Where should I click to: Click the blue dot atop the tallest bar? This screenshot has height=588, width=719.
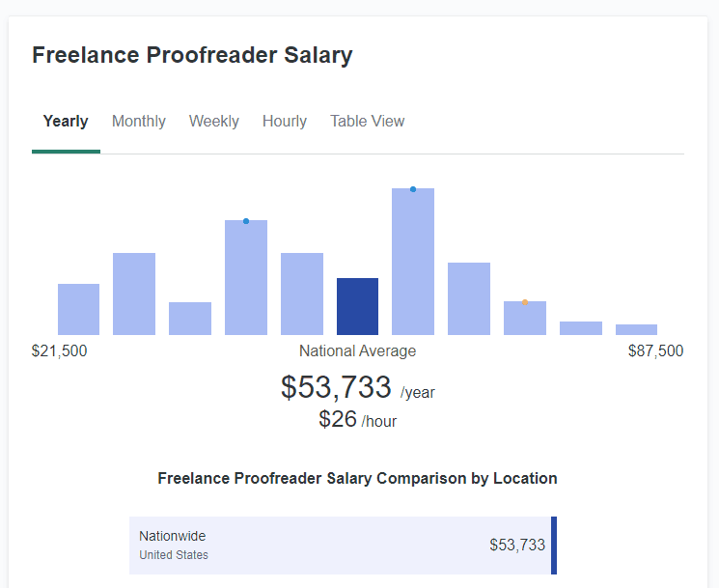(x=413, y=189)
